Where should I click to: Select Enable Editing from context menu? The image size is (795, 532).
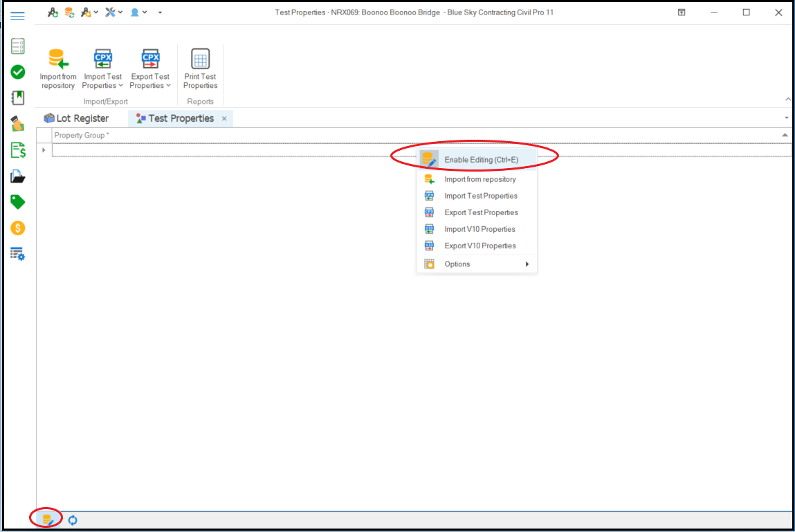(481, 160)
